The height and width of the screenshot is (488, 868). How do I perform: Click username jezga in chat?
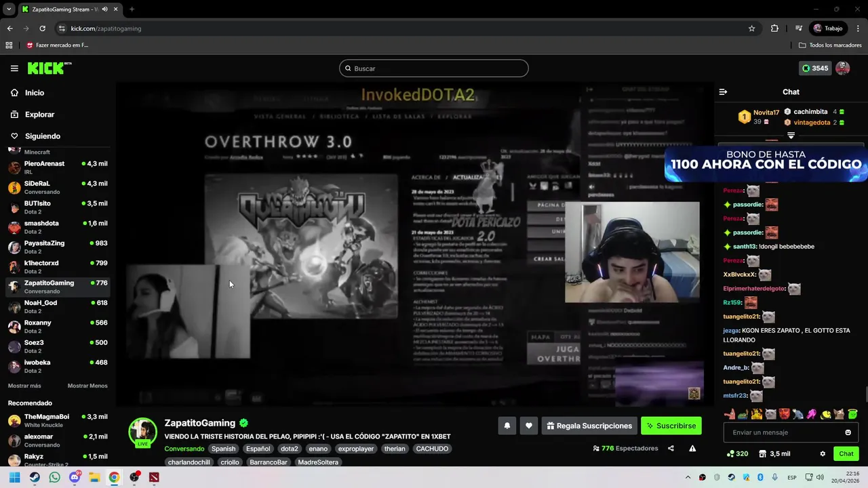[x=732, y=330]
